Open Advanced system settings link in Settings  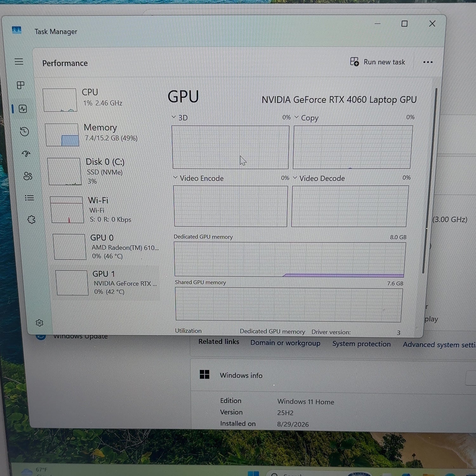[x=439, y=345]
